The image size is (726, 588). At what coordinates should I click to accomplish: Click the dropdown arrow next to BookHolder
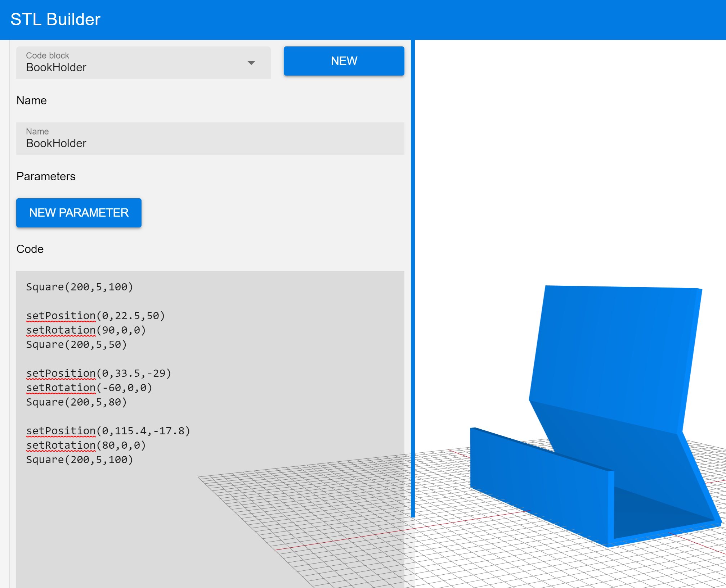click(251, 63)
